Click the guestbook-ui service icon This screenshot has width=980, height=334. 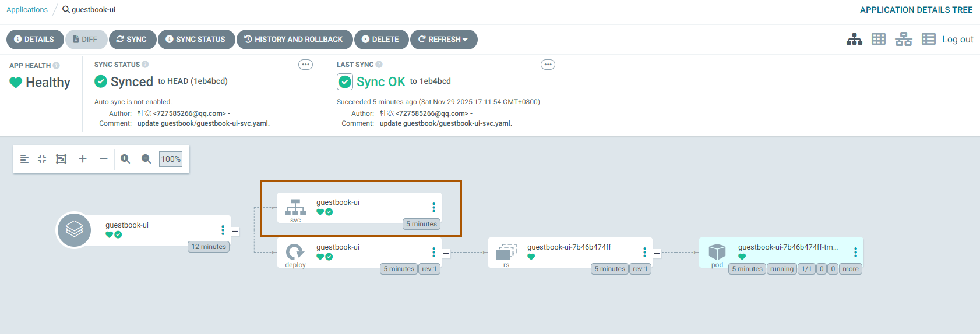click(295, 208)
